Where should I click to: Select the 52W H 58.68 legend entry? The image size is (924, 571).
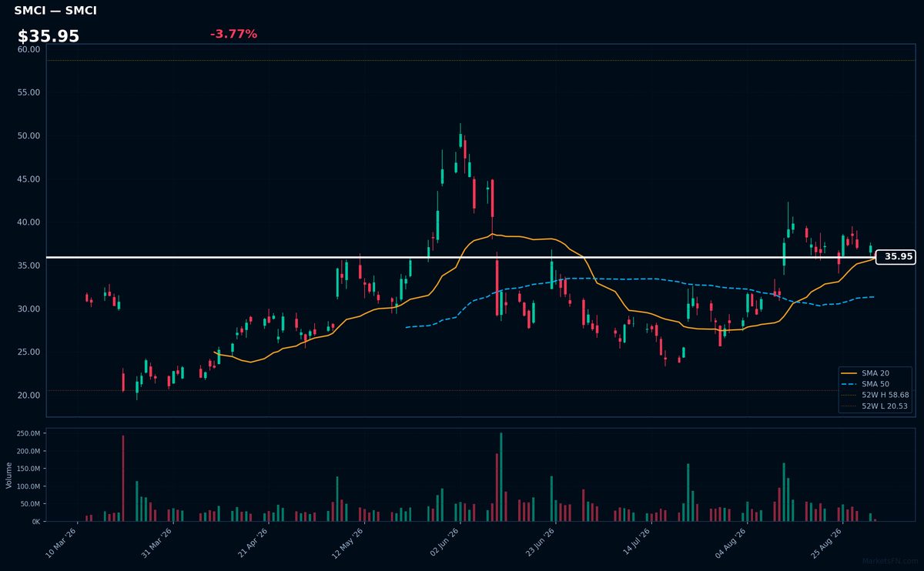coord(875,395)
